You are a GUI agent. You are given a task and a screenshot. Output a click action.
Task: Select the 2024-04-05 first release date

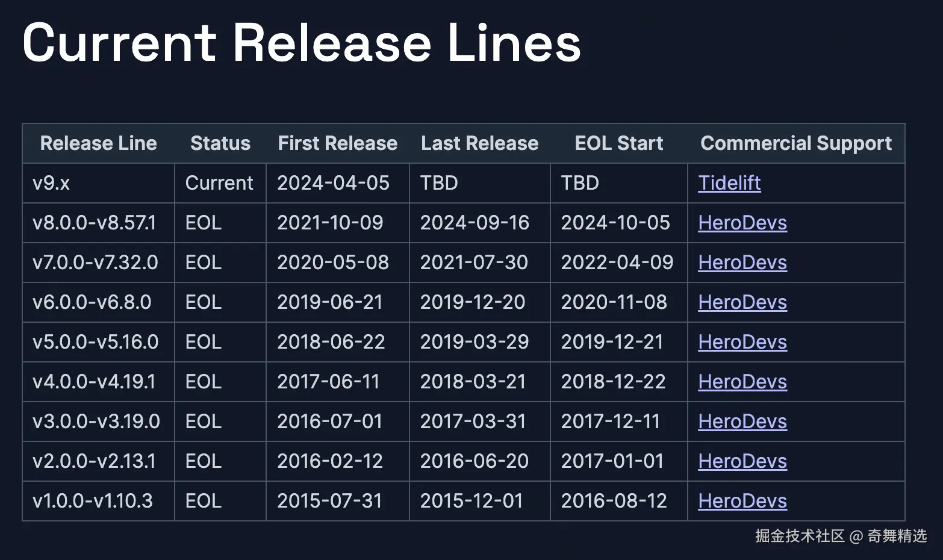(x=333, y=183)
